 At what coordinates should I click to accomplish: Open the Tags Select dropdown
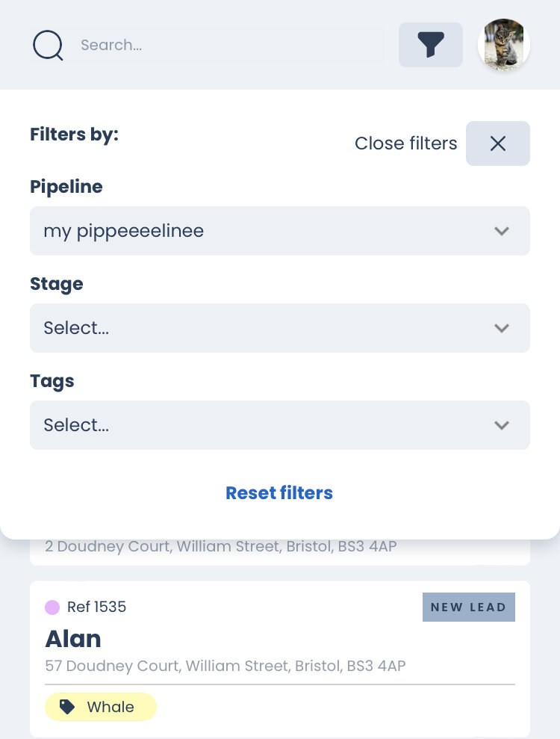[261, 425]
